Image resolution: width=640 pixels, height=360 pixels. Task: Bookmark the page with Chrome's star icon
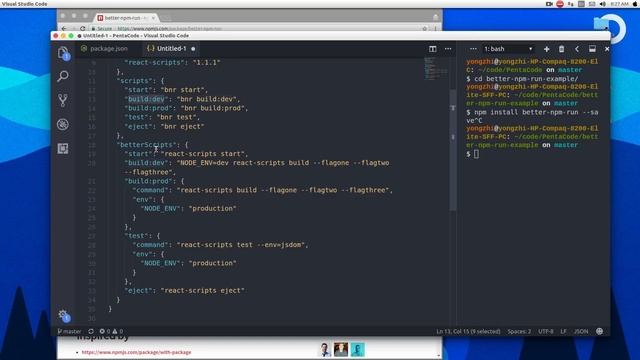tap(424, 29)
